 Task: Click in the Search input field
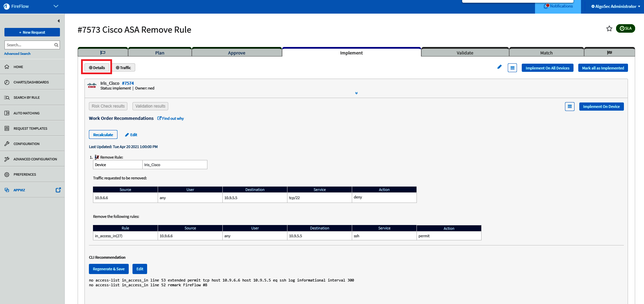tap(29, 45)
